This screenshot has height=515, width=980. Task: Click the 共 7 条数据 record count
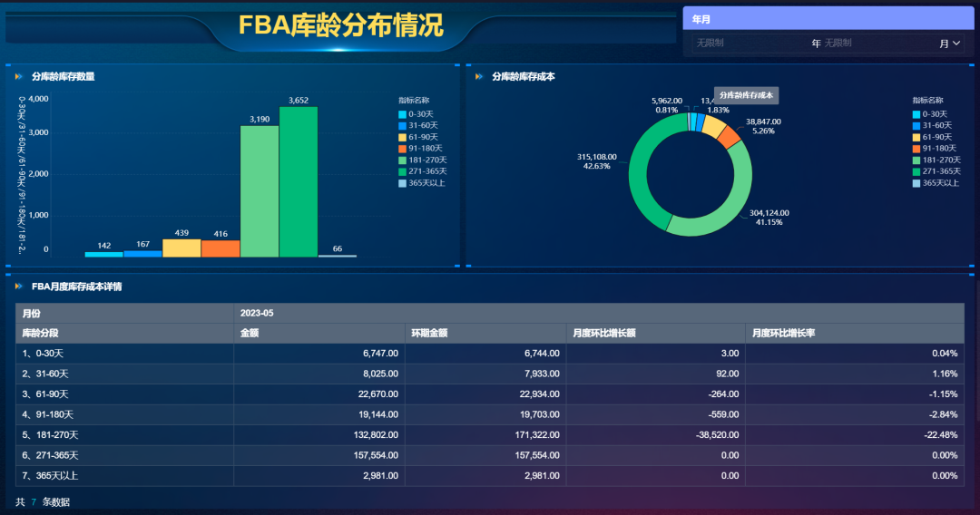click(43, 502)
